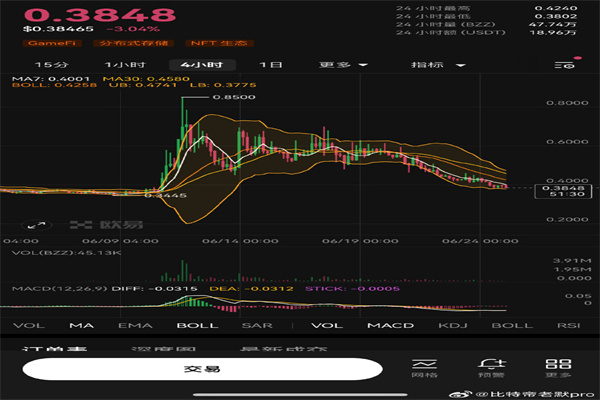Expand the 更多 timeframe dropdown
600x400 pixels.
pyautogui.click(x=343, y=65)
